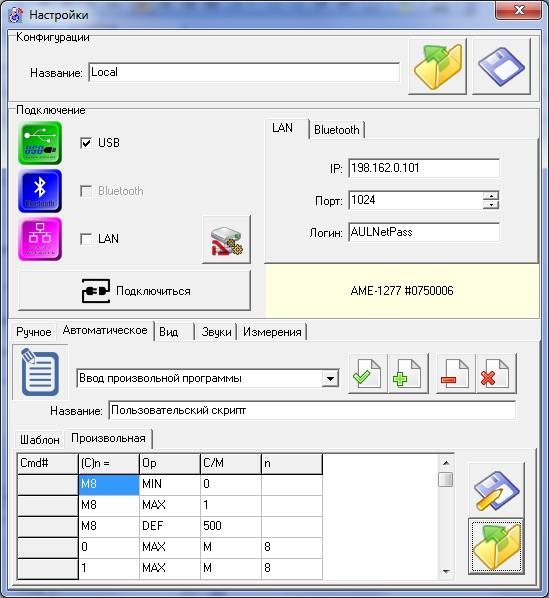Image resolution: width=549 pixels, height=598 pixels.
Task: Add a new program with green plus icon
Action: (408, 373)
